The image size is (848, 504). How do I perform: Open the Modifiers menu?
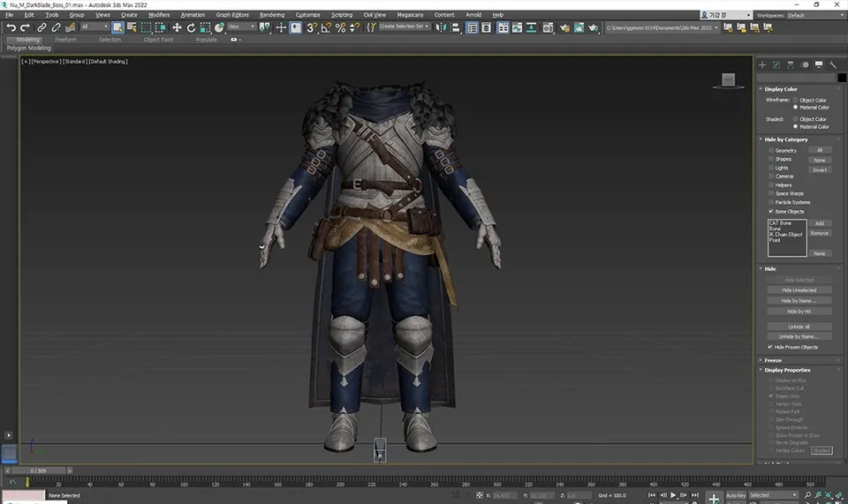tap(159, 15)
